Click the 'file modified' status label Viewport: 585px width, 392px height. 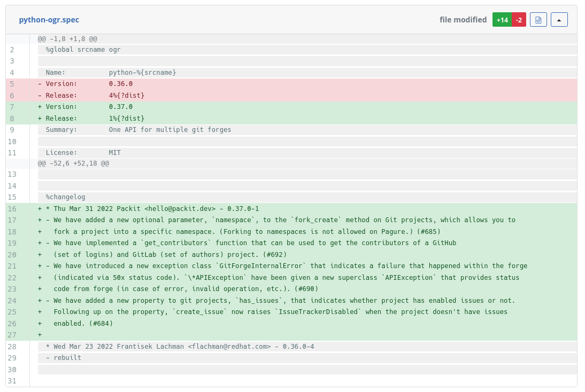tap(463, 20)
